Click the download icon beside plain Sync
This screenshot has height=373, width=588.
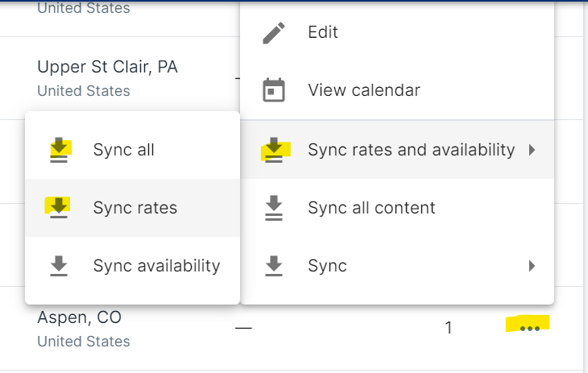pyautogui.click(x=274, y=266)
